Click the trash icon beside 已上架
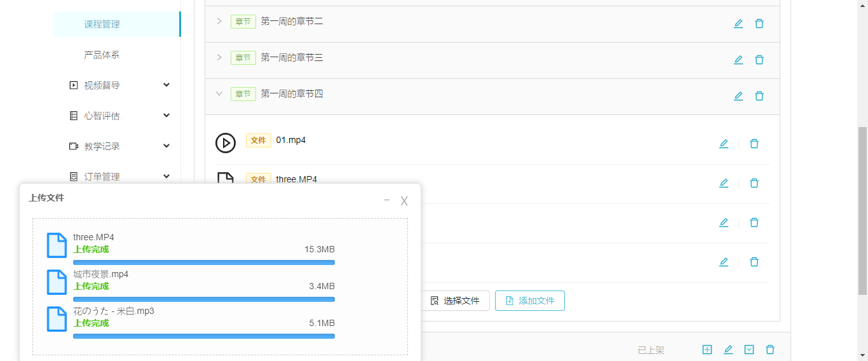This screenshot has height=361, width=868. tap(770, 350)
